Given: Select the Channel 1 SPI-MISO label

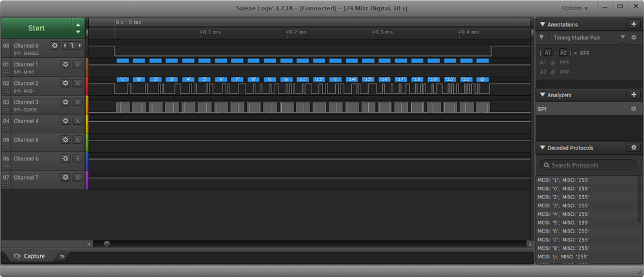Looking at the screenshot, I should [x=24, y=72].
